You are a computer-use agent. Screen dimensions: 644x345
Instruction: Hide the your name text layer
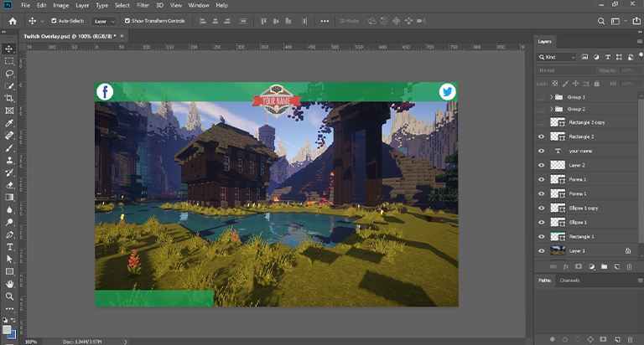[x=541, y=151]
